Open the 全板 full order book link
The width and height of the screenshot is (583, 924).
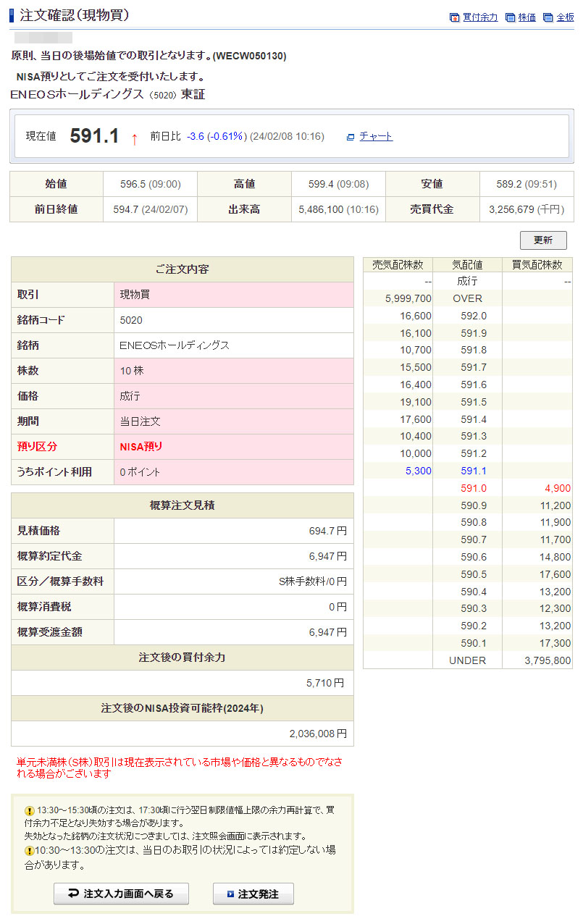(x=565, y=17)
